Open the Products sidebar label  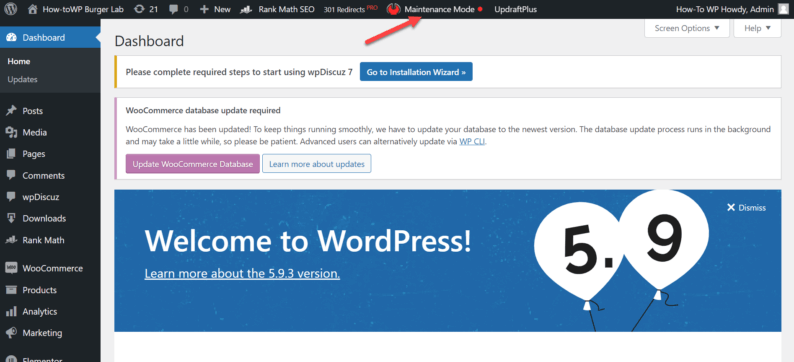click(39, 290)
